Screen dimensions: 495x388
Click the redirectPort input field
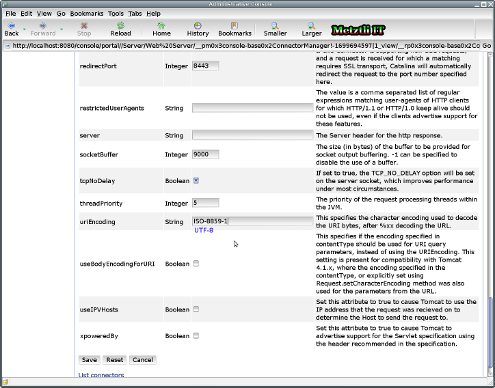click(x=205, y=66)
